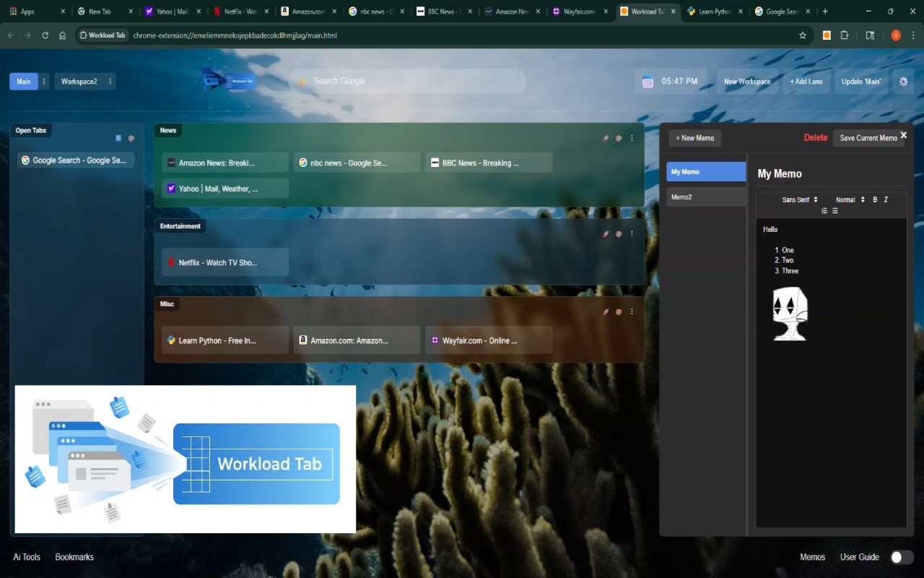Insert an ordered list in the memo
Viewport: 924px width, 578px height.
[x=824, y=211]
